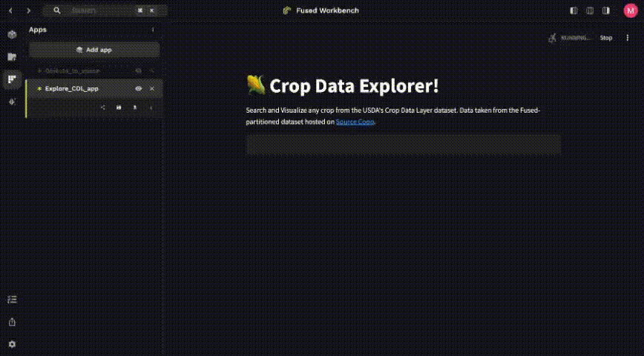The width and height of the screenshot is (644, 356).
Task: Click the running status icon
Action: (x=553, y=38)
